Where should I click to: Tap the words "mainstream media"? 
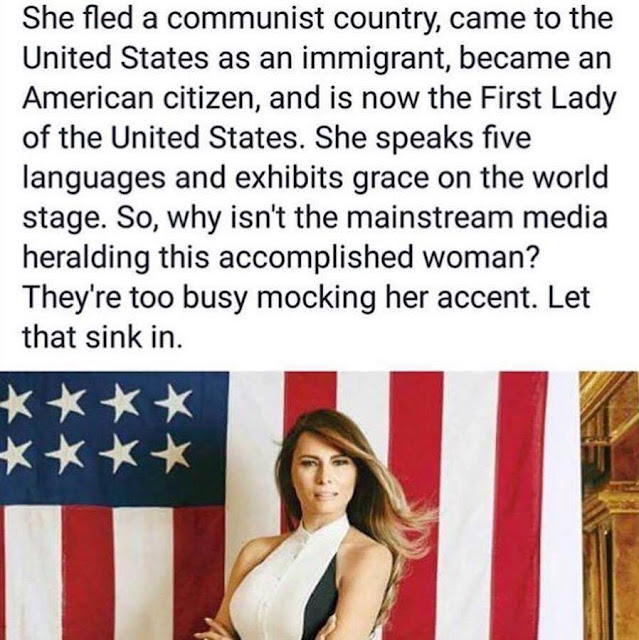point(477,218)
